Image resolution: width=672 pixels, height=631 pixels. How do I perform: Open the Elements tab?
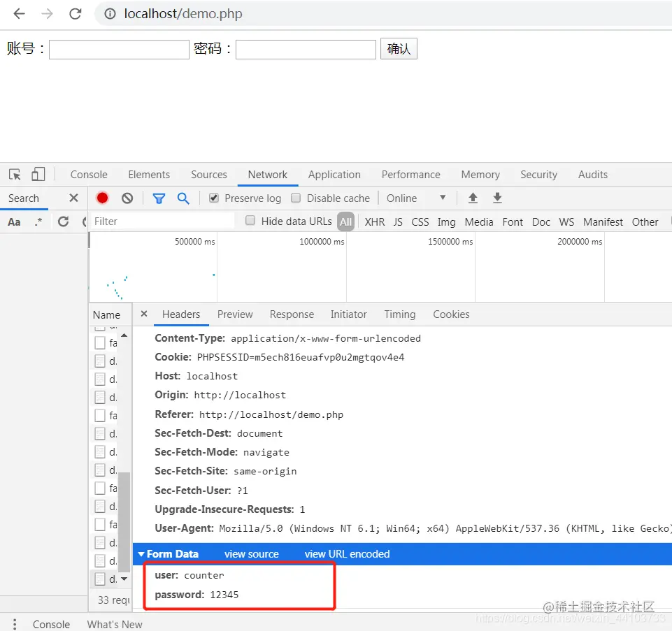click(x=149, y=175)
